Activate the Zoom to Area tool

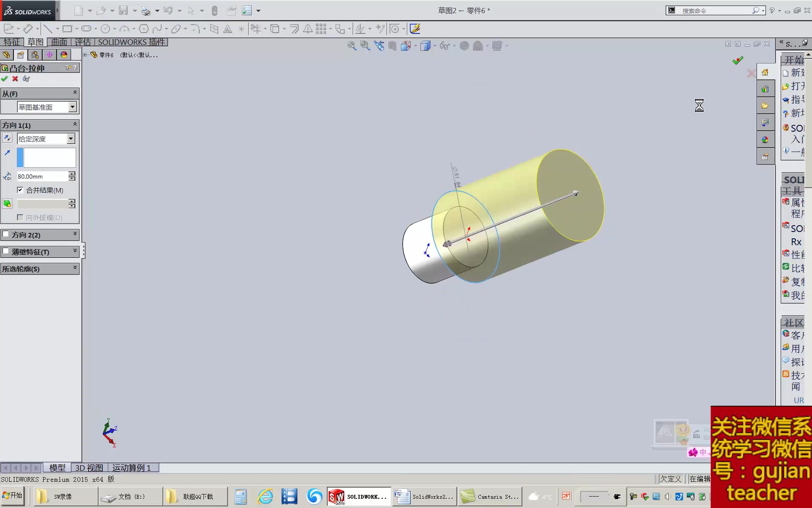[365, 45]
